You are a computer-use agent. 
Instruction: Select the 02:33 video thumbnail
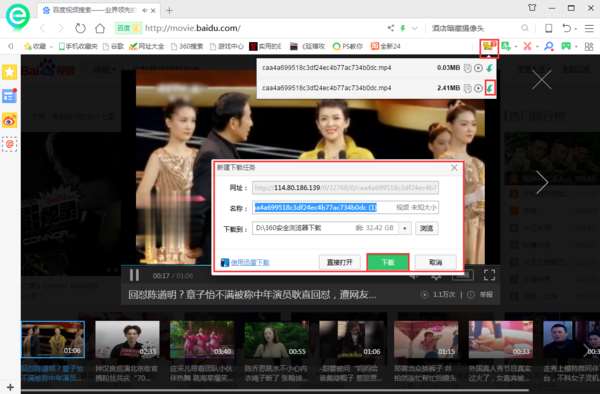tap(127, 340)
